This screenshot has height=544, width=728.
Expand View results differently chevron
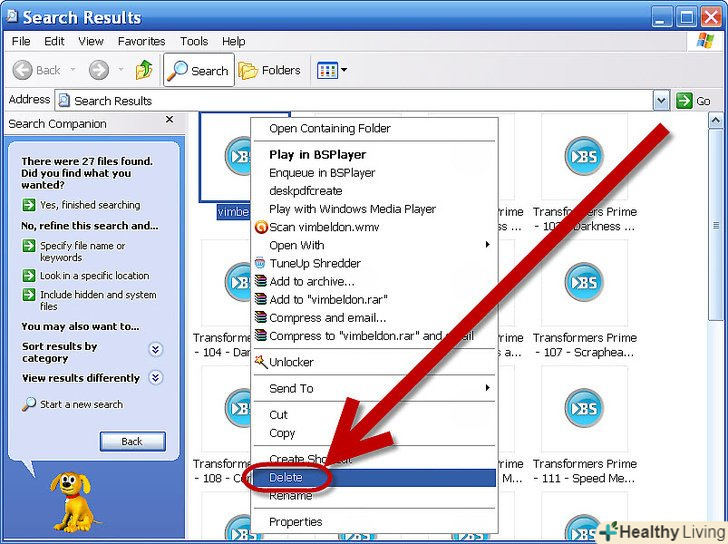pyautogui.click(x=156, y=378)
